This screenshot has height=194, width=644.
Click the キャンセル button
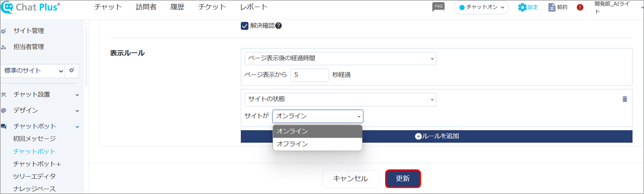click(x=350, y=179)
